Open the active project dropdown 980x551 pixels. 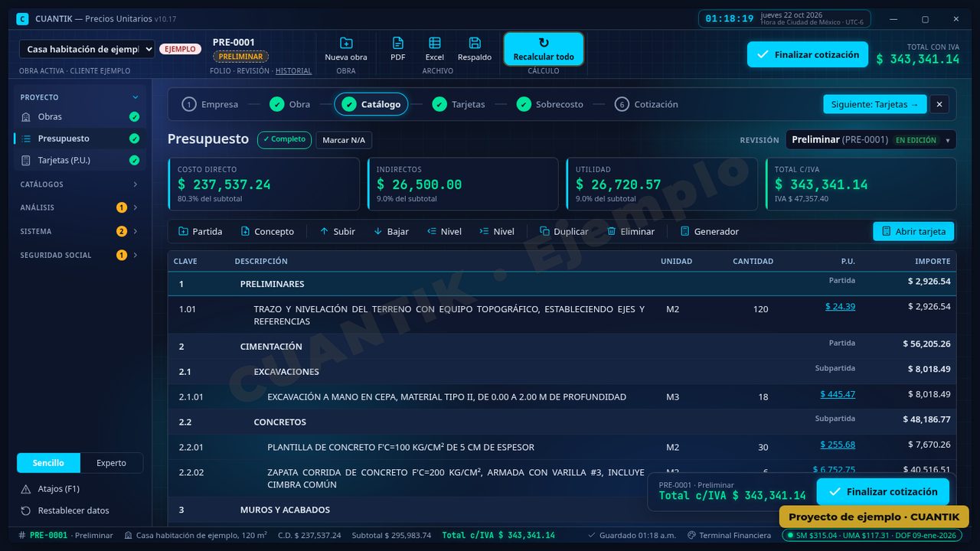coord(87,49)
